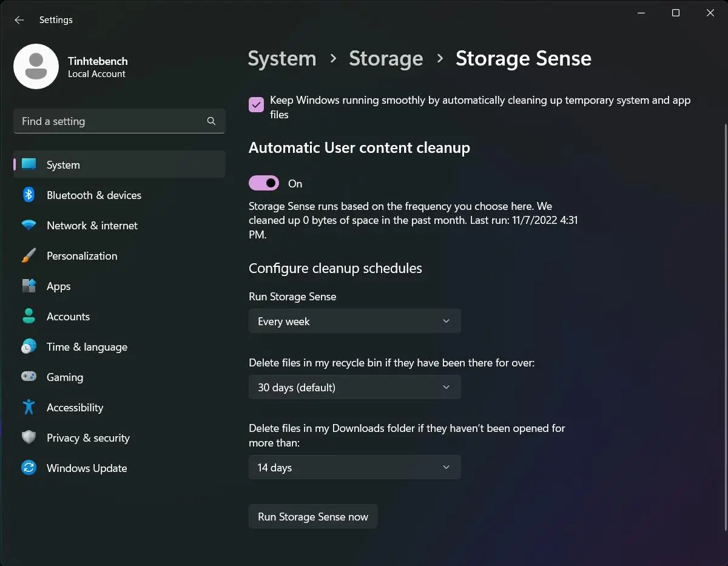This screenshot has height=566, width=728.
Task: Open Privacy & security label
Action: [88, 438]
